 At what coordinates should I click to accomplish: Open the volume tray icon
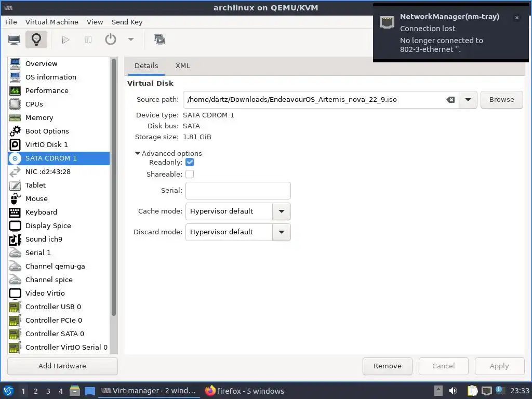[453, 391]
